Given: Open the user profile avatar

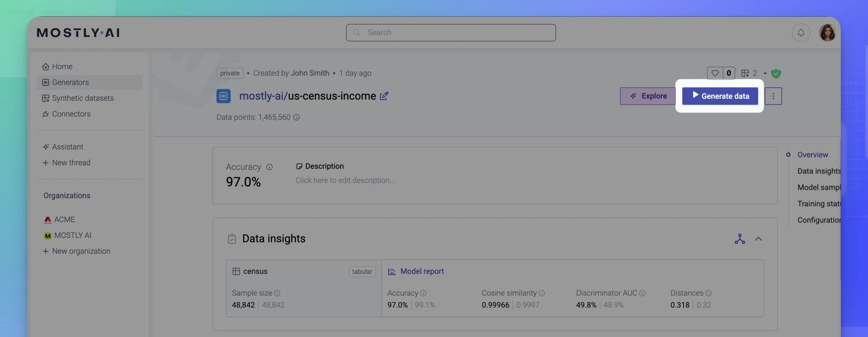Looking at the screenshot, I should (x=827, y=33).
